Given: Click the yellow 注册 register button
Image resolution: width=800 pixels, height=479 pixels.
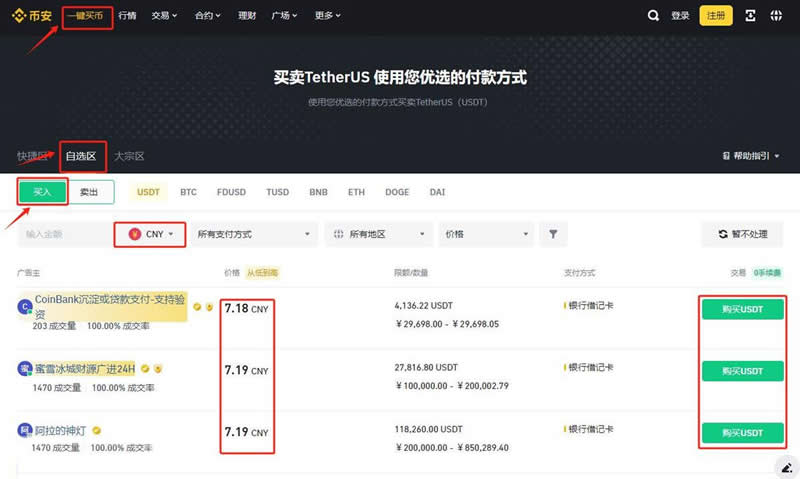Looking at the screenshot, I should click(716, 16).
